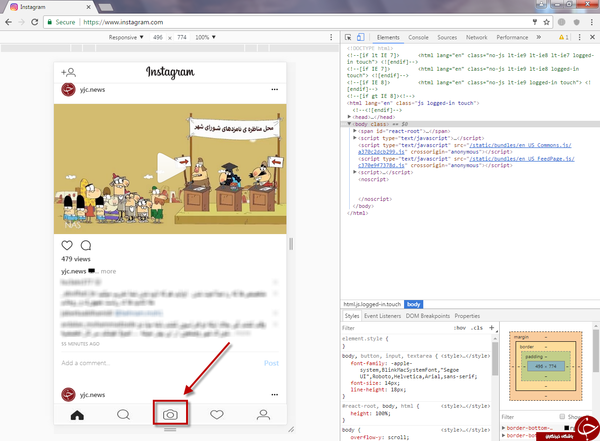
Task: Open the DOM Breakpoints sub-tab
Action: coord(427,316)
